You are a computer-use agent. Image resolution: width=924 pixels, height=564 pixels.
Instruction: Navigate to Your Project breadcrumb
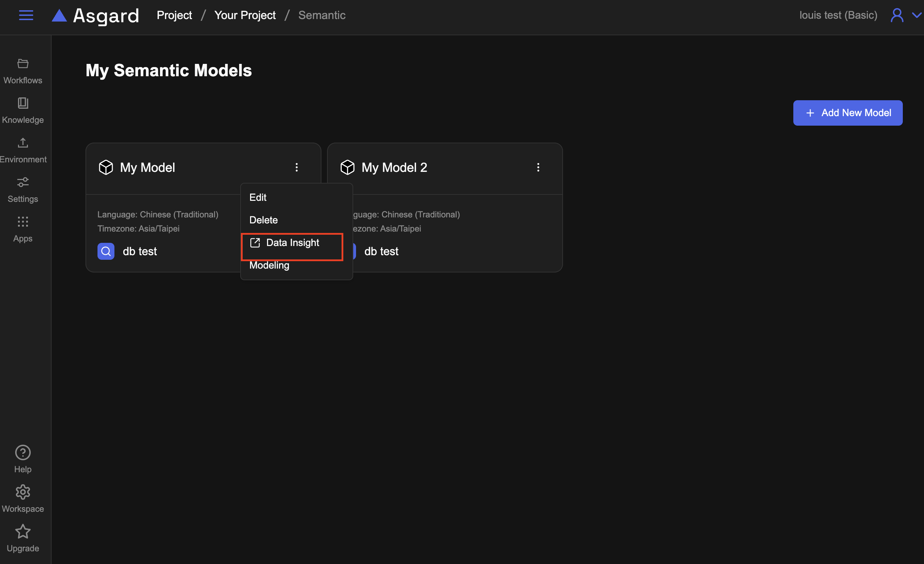click(x=245, y=16)
